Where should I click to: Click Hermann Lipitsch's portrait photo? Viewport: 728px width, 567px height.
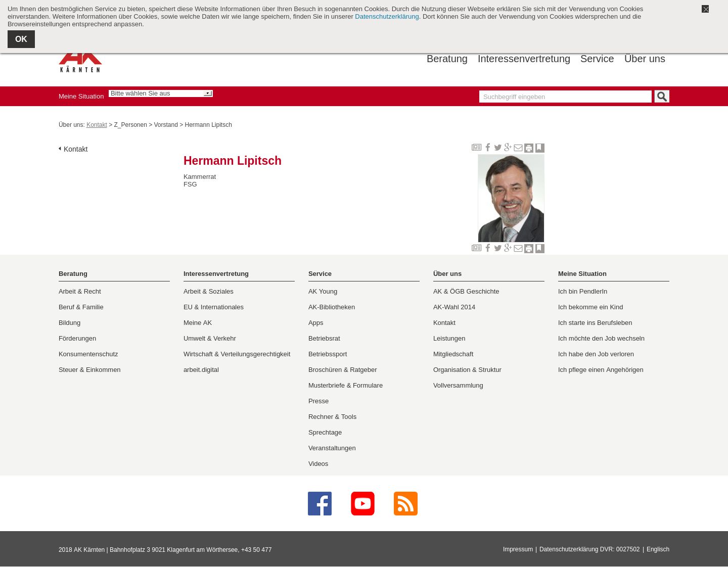tap(511, 198)
